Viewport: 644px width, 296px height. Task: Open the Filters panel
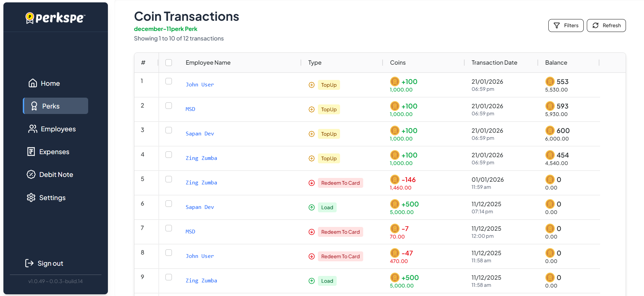pos(566,26)
